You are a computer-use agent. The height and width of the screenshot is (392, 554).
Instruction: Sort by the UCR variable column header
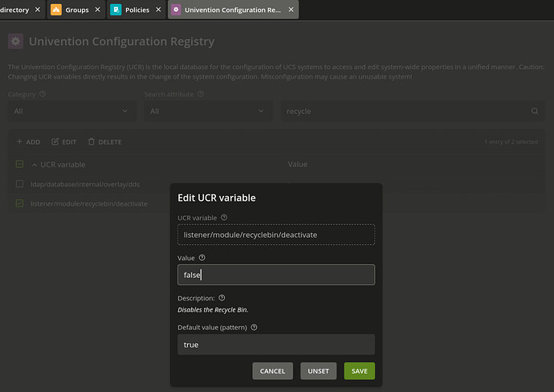[x=63, y=165]
